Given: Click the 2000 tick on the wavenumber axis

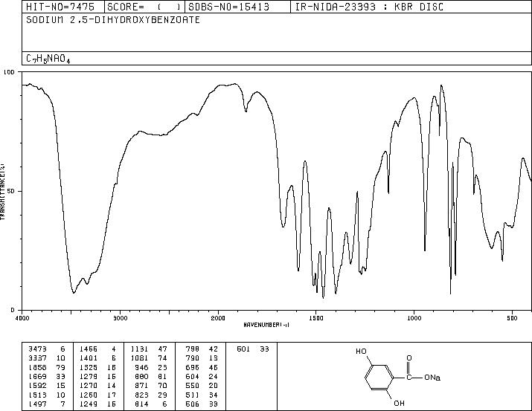Looking at the screenshot, I should click(x=218, y=318).
